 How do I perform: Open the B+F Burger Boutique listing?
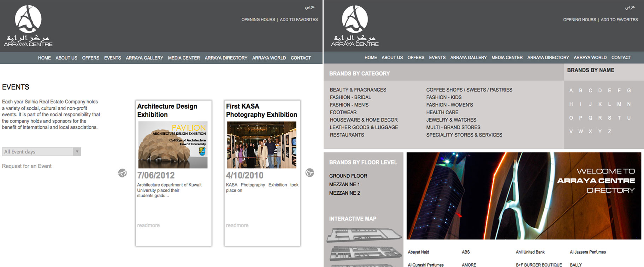click(539, 265)
